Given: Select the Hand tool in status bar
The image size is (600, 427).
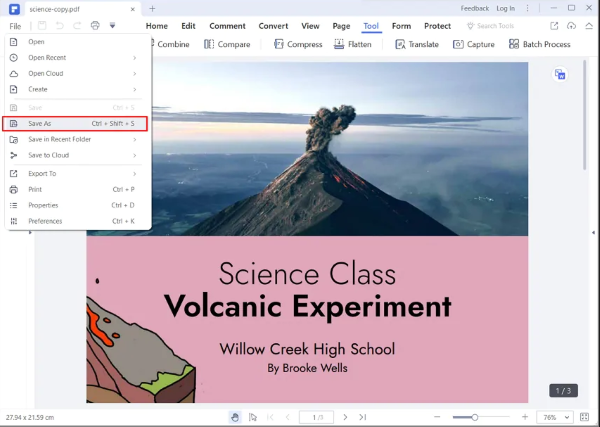Looking at the screenshot, I should (x=235, y=417).
